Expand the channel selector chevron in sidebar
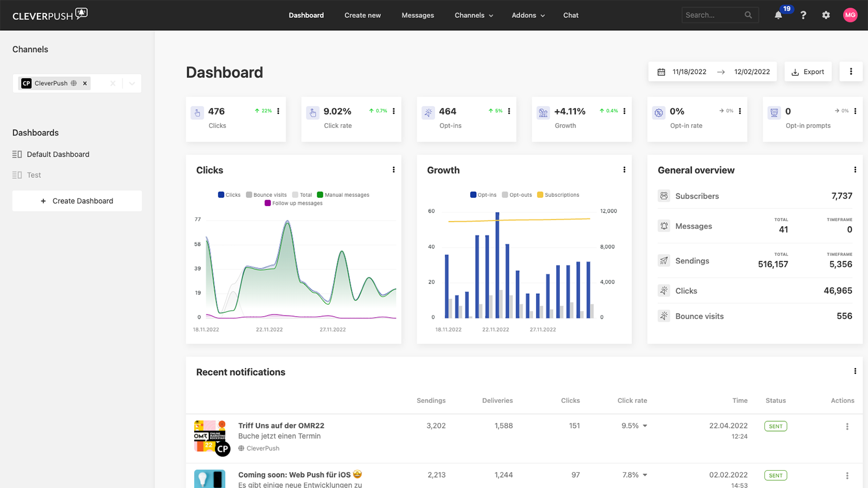This screenshot has height=488, width=868. (x=131, y=83)
